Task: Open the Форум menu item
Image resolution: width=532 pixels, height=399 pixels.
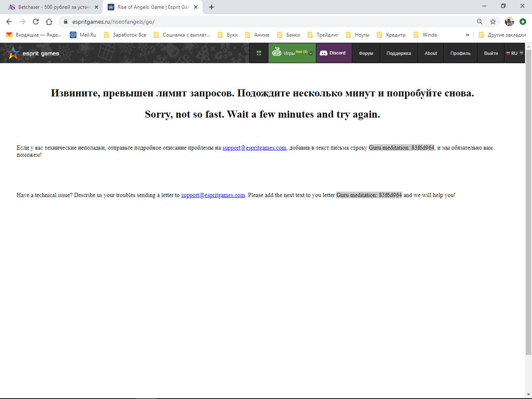Action: (x=366, y=53)
